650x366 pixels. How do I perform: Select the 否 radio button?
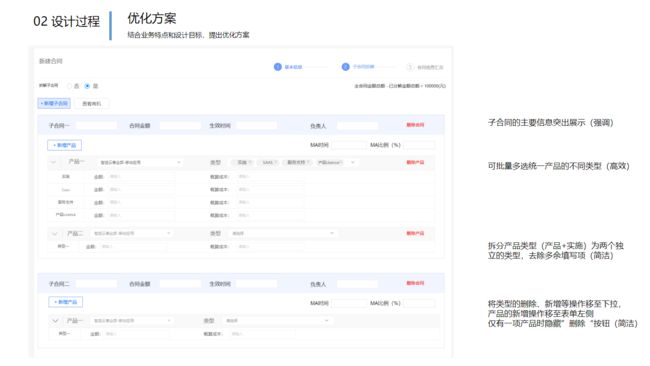[70, 86]
